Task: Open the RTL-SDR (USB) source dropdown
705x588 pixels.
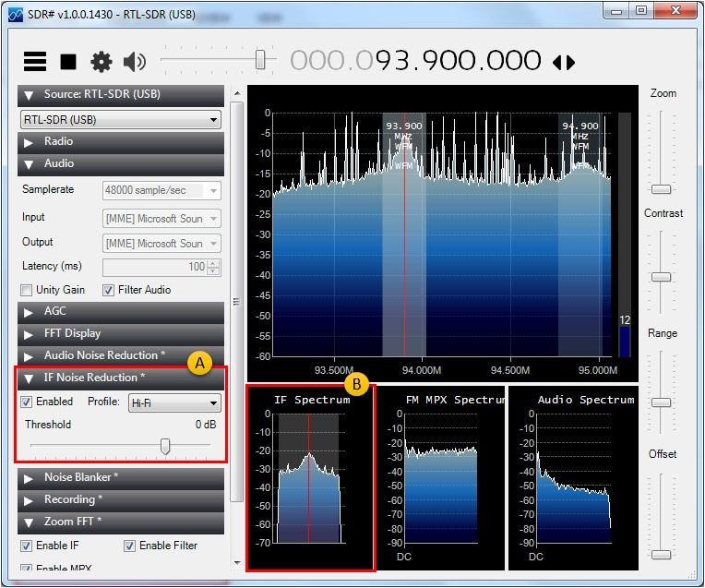Action: pos(121,120)
